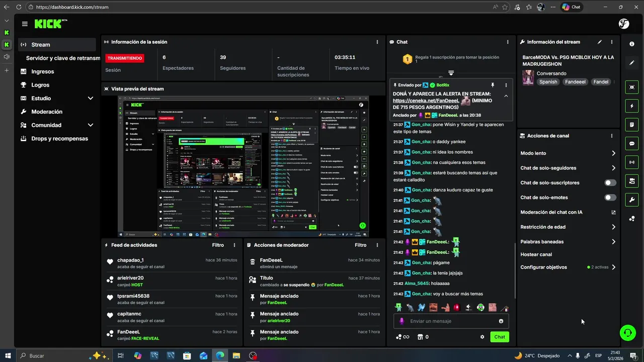Open chat settings gear next to the Chat button
This screenshot has height=362, width=644.
coord(482,337)
